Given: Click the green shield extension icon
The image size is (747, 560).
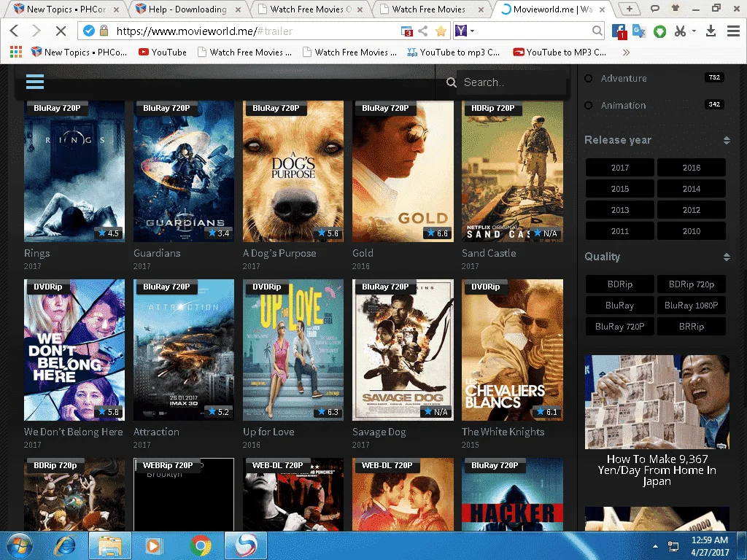Looking at the screenshot, I should (659, 31).
